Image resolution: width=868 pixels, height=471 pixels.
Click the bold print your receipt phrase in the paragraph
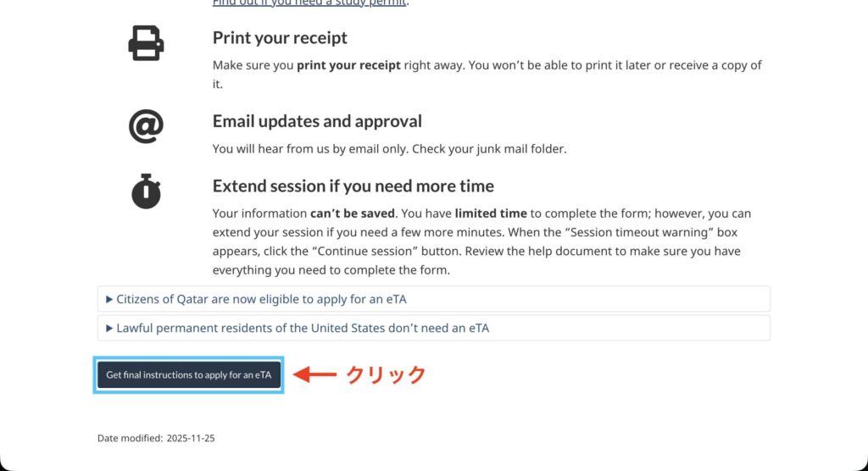pos(348,65)
